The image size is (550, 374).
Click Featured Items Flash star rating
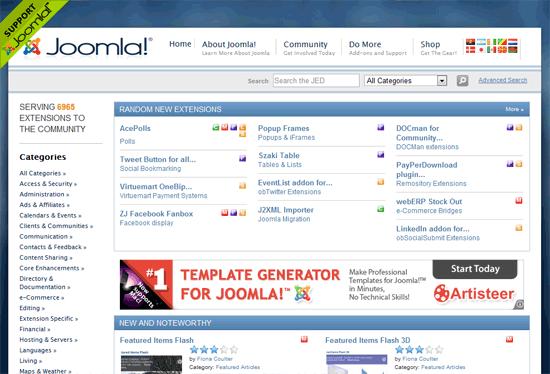pos(214,349)
